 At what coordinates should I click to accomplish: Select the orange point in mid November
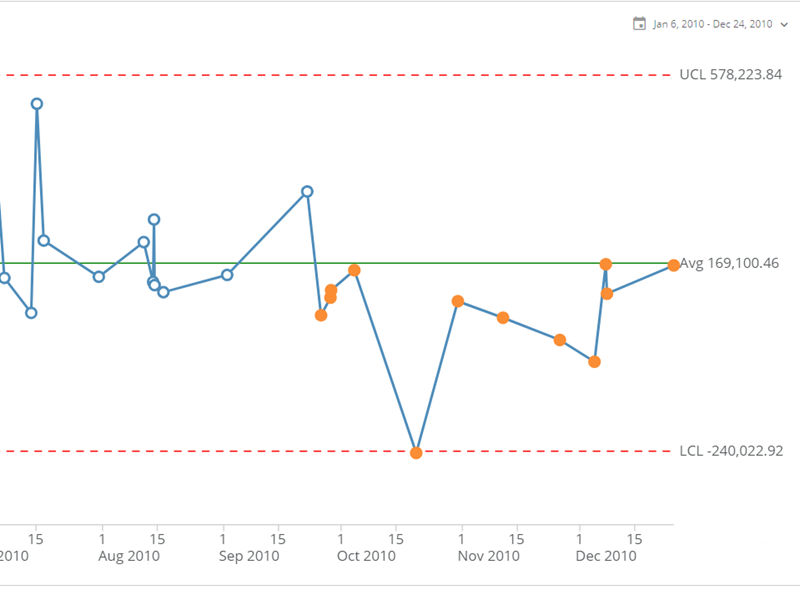coord(503,317)
